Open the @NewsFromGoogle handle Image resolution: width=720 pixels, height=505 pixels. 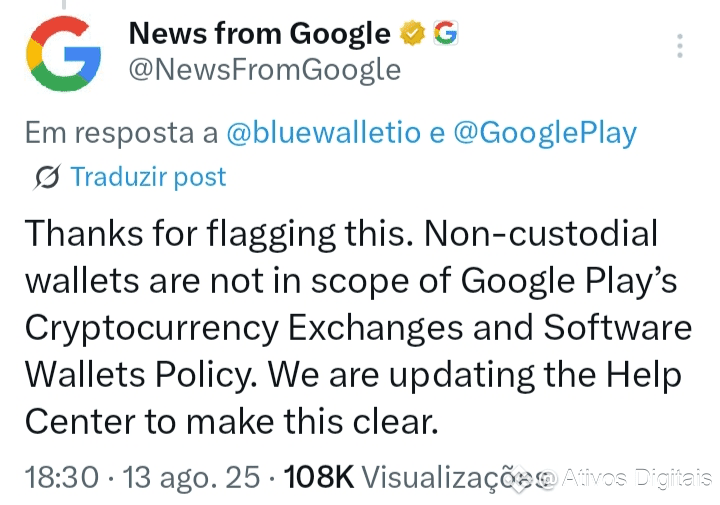[x=264, y=69]
